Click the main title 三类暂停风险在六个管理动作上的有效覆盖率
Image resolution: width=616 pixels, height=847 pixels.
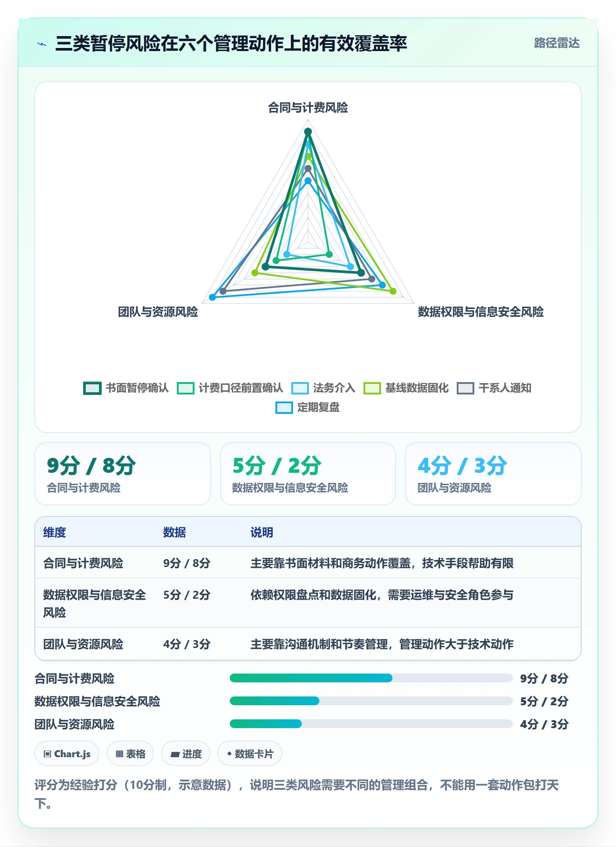[x=231, y=43]
